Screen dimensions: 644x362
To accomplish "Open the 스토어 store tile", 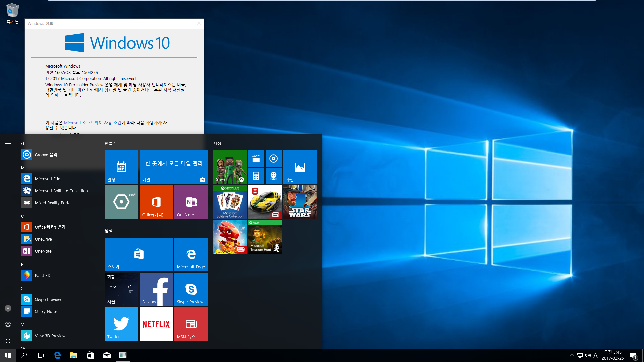I will pos(139,254).
